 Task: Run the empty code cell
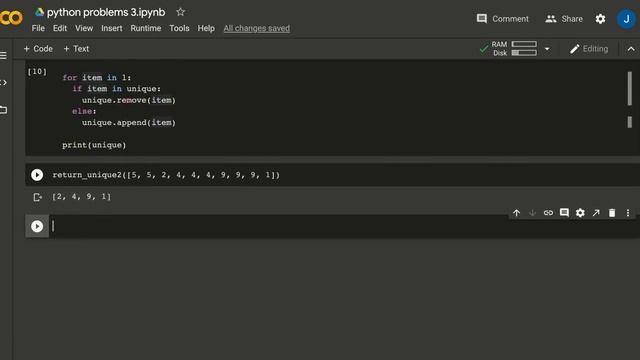point(37,226)
